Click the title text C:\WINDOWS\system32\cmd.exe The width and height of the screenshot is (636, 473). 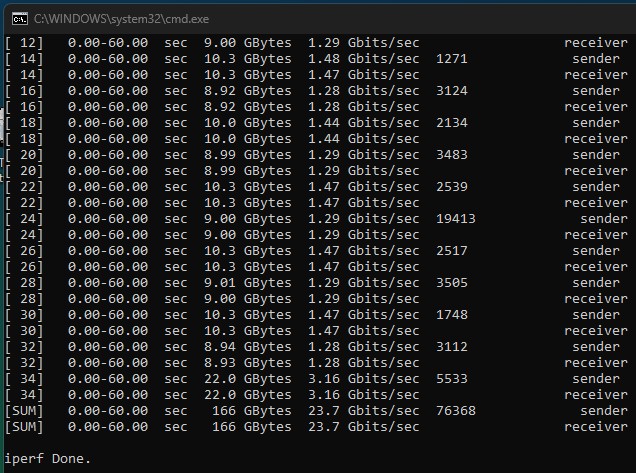122,19
